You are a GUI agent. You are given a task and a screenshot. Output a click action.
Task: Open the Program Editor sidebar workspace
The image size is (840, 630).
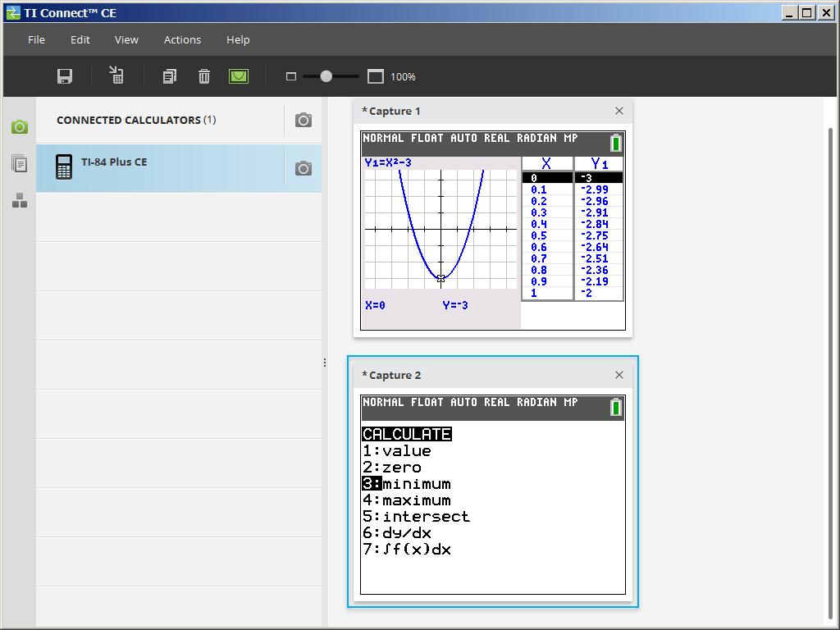pos(20,200)
